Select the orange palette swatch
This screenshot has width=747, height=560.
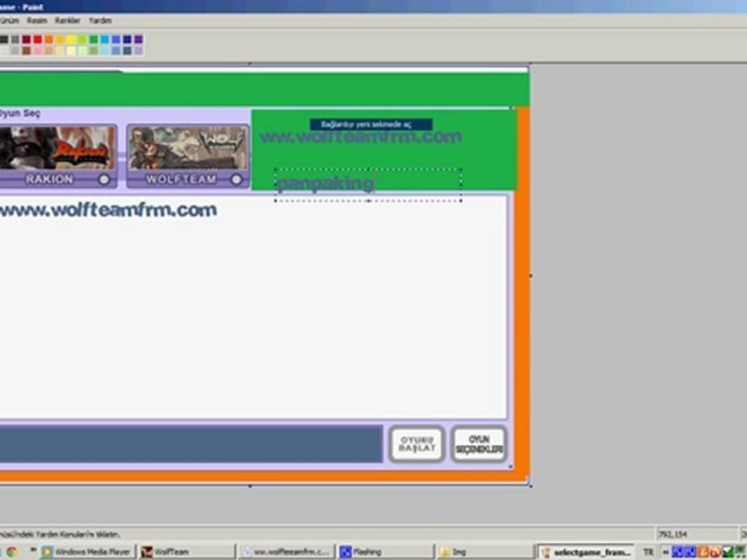(48, 39)
